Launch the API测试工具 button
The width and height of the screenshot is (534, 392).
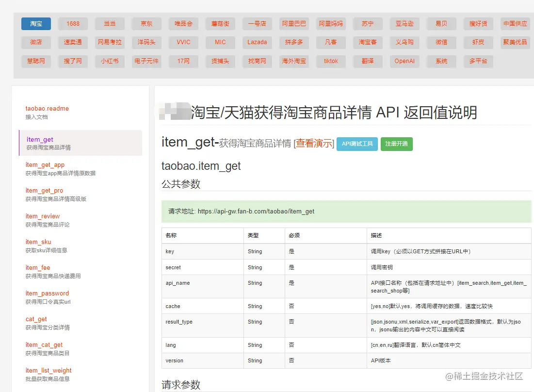(357, 144)
